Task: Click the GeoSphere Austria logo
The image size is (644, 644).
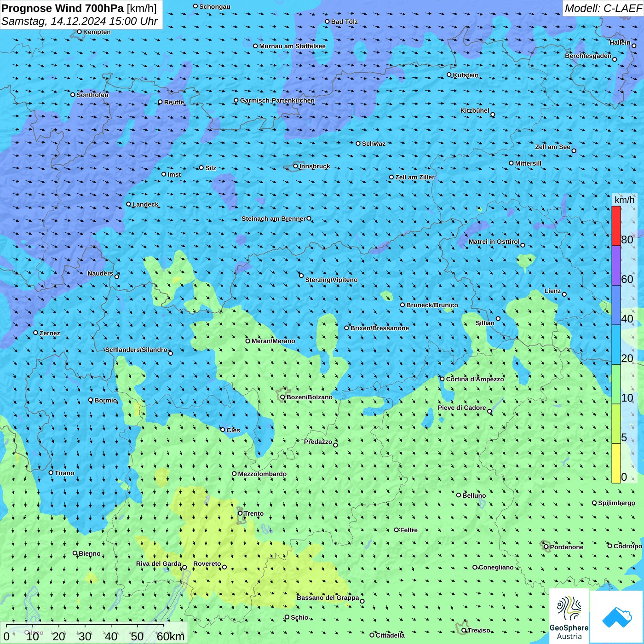Action: tap(569, 616)
